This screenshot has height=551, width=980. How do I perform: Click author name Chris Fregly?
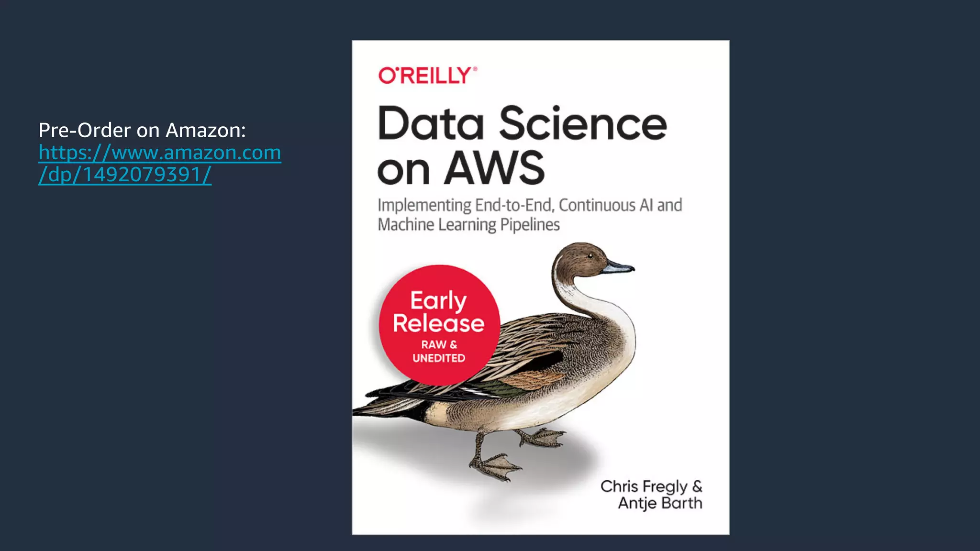pyautogui.click(x=644, y=486)
